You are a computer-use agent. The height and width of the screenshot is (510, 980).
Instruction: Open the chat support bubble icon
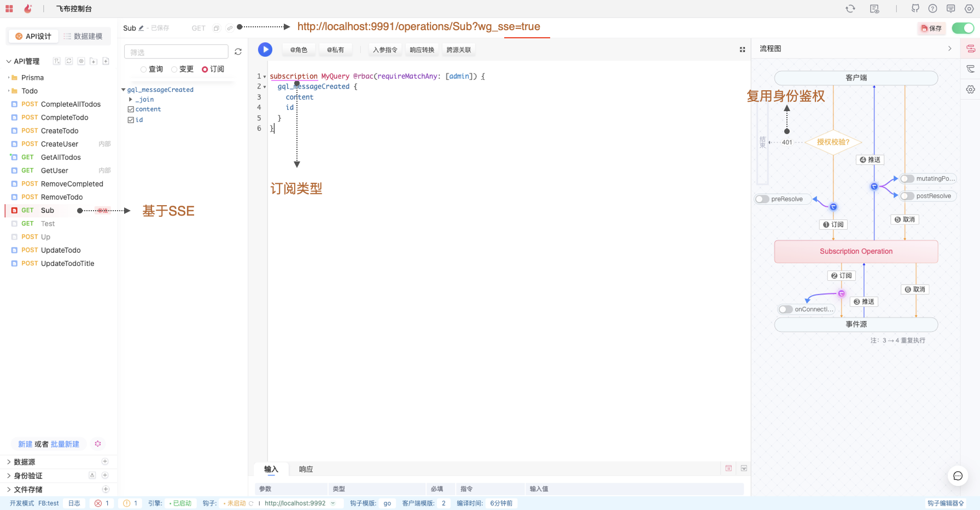click(958, 476)
